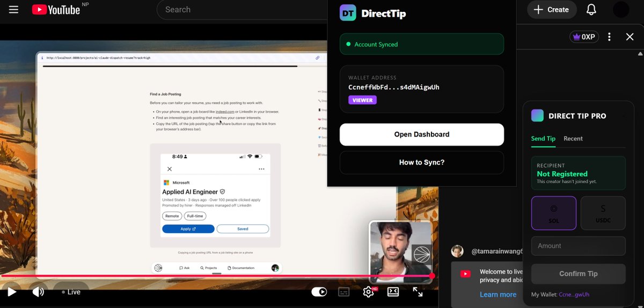This screenshot has height=308, width=644.
Task: Click the red YouTube icon in chat notice
Action: tap(466, 274)
